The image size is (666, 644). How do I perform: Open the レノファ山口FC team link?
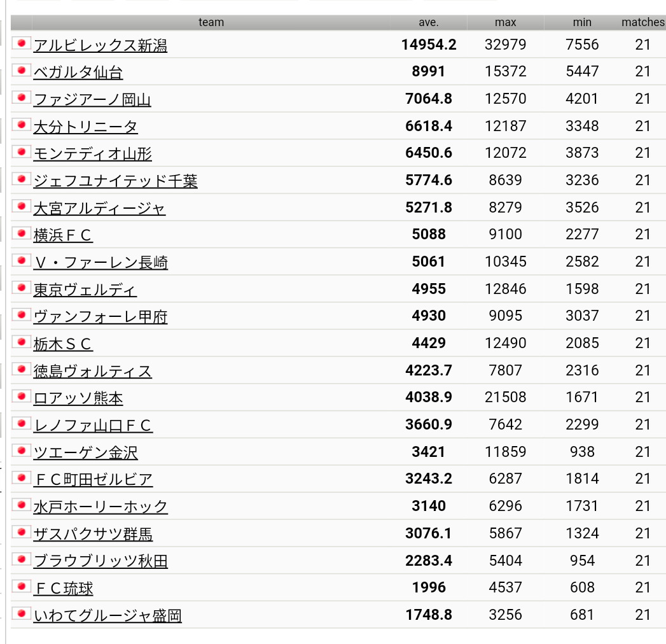(x=93, y=425)
